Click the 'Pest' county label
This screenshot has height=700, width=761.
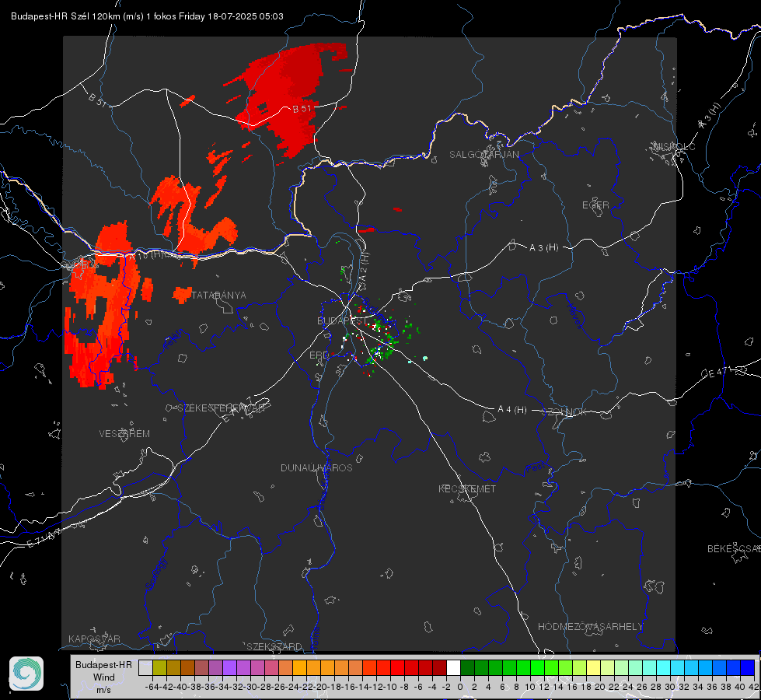(x=535, y=468)
